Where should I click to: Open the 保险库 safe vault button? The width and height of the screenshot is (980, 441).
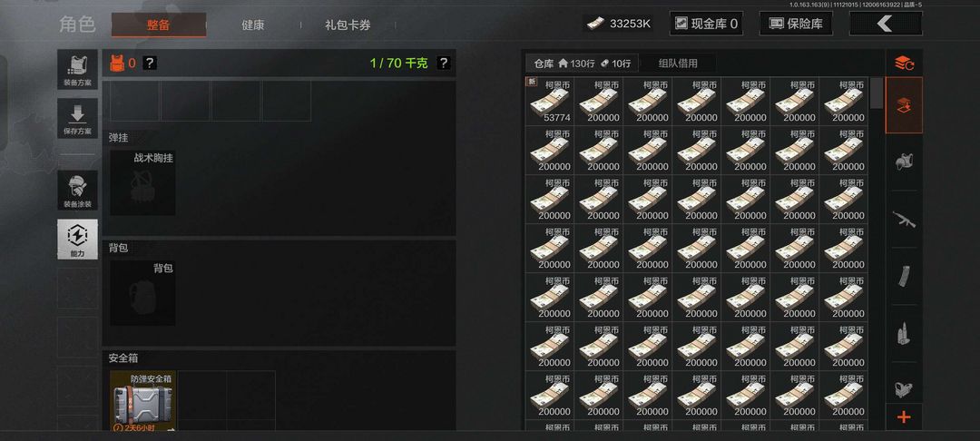tap(797, 24)
